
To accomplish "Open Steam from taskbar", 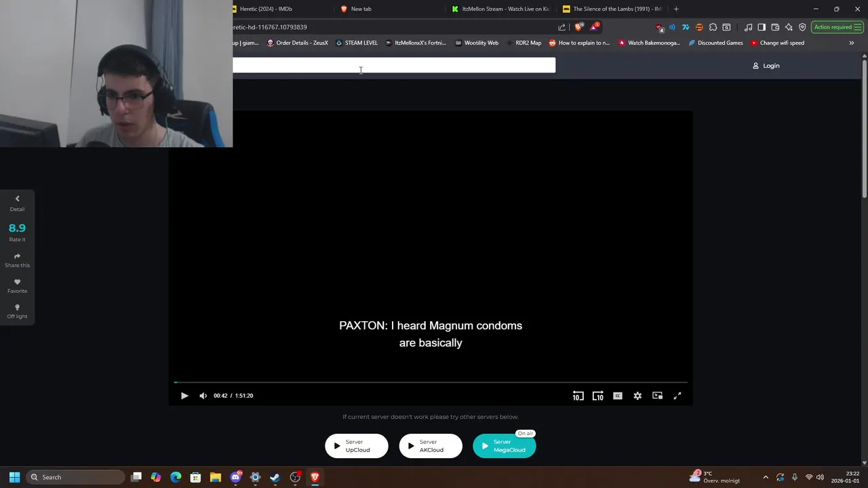I will (x=275, y=477).
